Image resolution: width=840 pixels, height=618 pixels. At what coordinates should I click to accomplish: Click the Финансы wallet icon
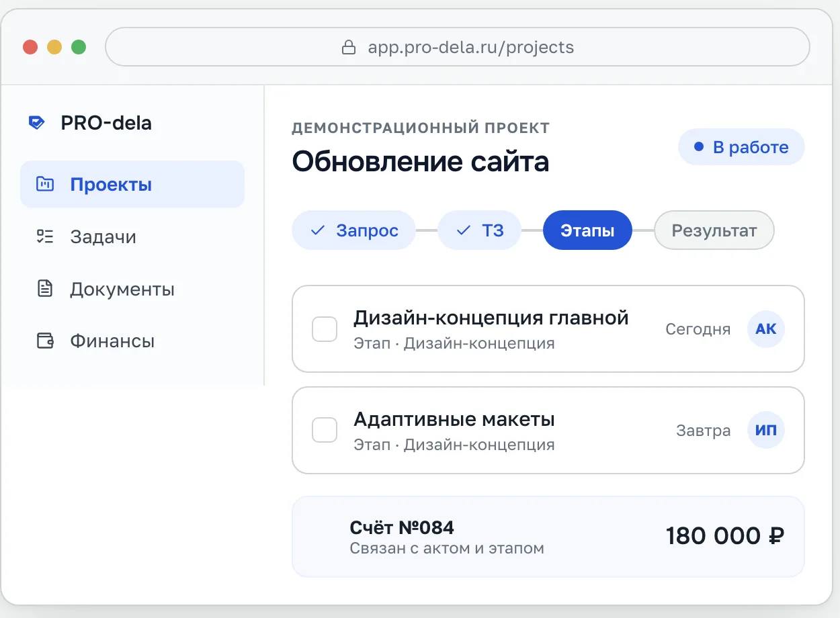click(45, 341)
